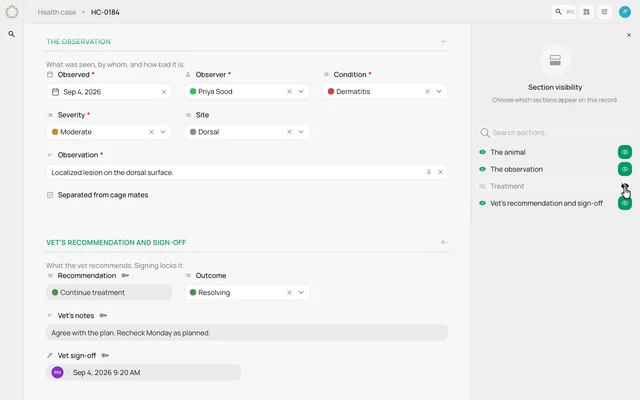Clear the Condition value Dermatitis
The height and width of the screenshot is (400, 640).
427,91
